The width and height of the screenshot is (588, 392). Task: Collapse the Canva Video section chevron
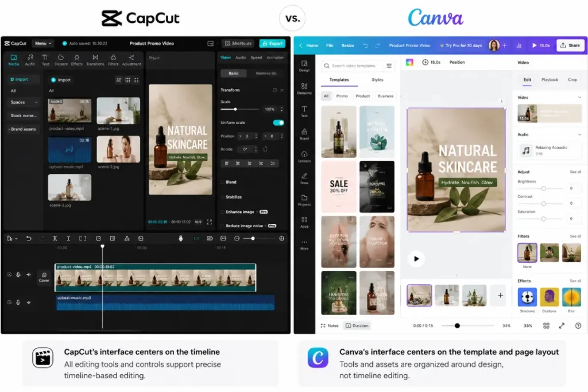pyautogui.click(x=579, y=98)
